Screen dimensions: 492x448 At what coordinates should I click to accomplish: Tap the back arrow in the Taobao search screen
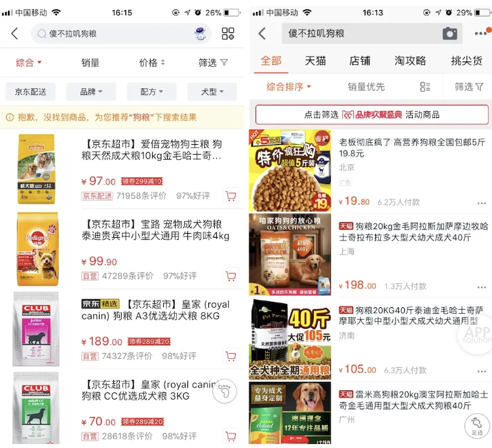tap(262, 33)
